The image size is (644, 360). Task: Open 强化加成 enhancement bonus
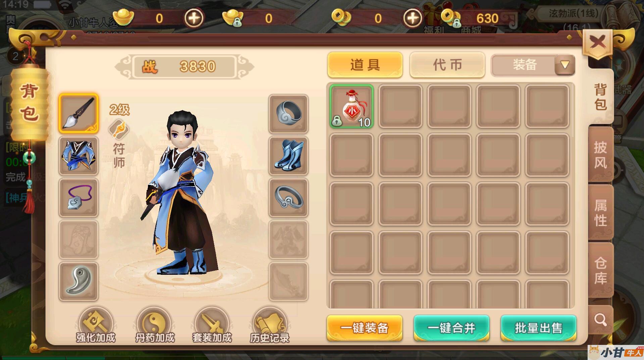[96, 325]
